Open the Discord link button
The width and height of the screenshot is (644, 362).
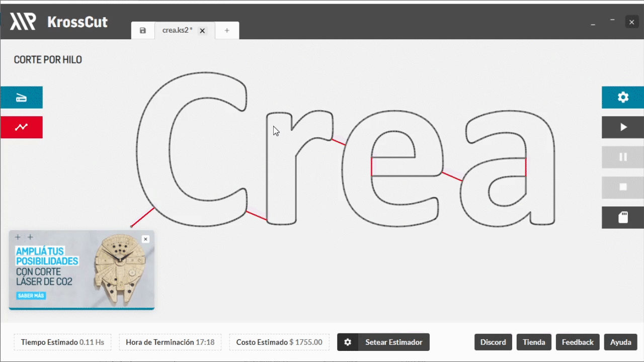[493, 342]
